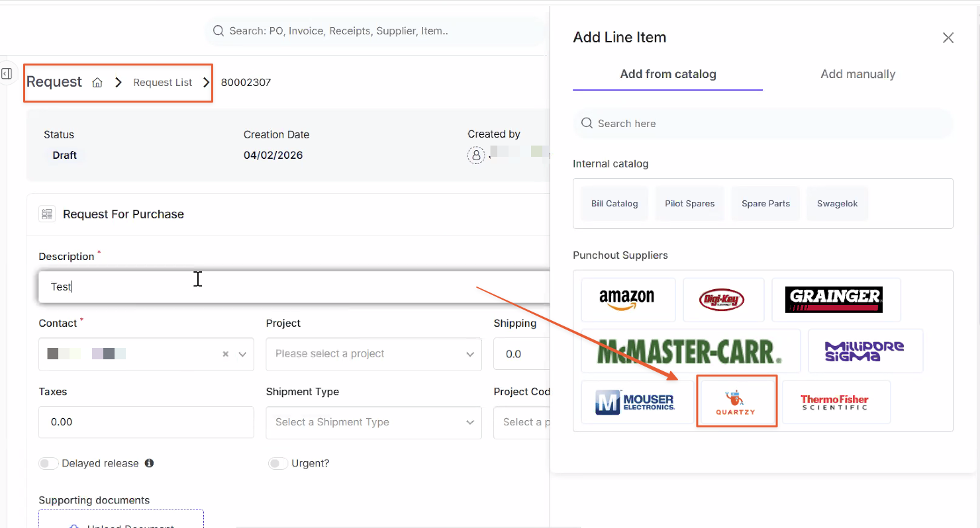980x528 pixels.
Task: Click the global search bar
Action: (376, 31)
